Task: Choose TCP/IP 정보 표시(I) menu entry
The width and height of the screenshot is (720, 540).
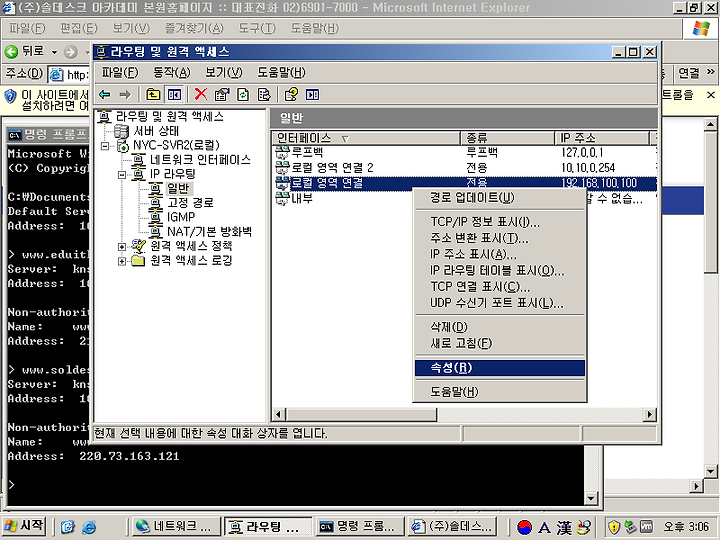Action: coord(500,222)
